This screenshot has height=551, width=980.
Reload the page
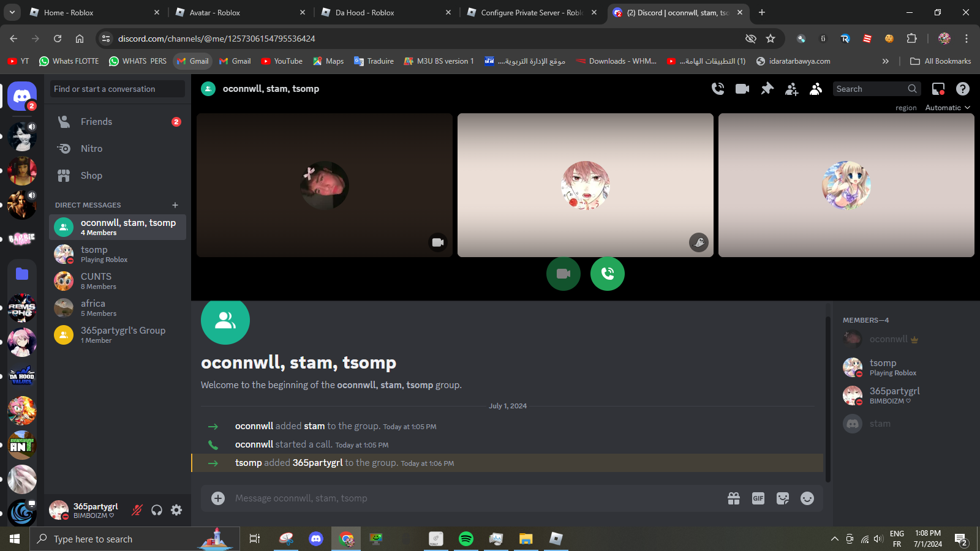coord(58,39)
